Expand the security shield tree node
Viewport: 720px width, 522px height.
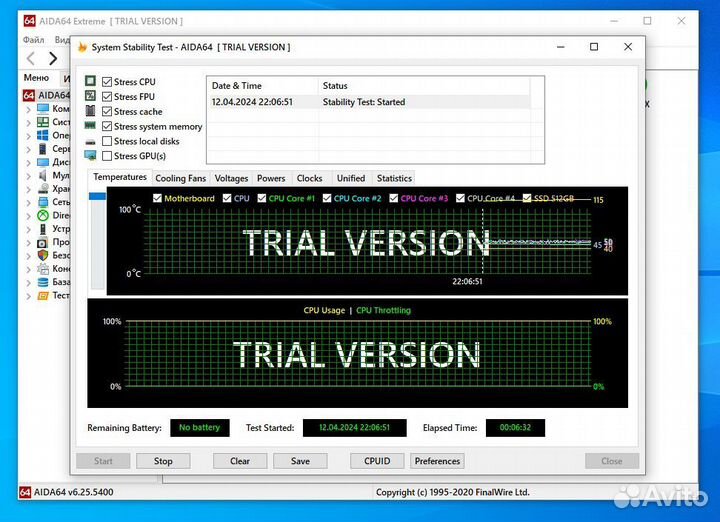click(28, 256)
